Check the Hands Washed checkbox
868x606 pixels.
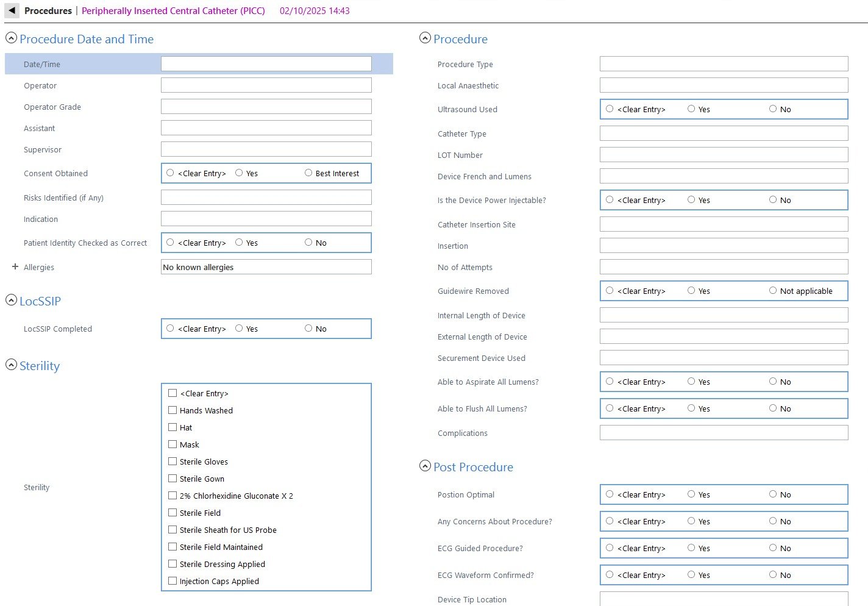173,410
